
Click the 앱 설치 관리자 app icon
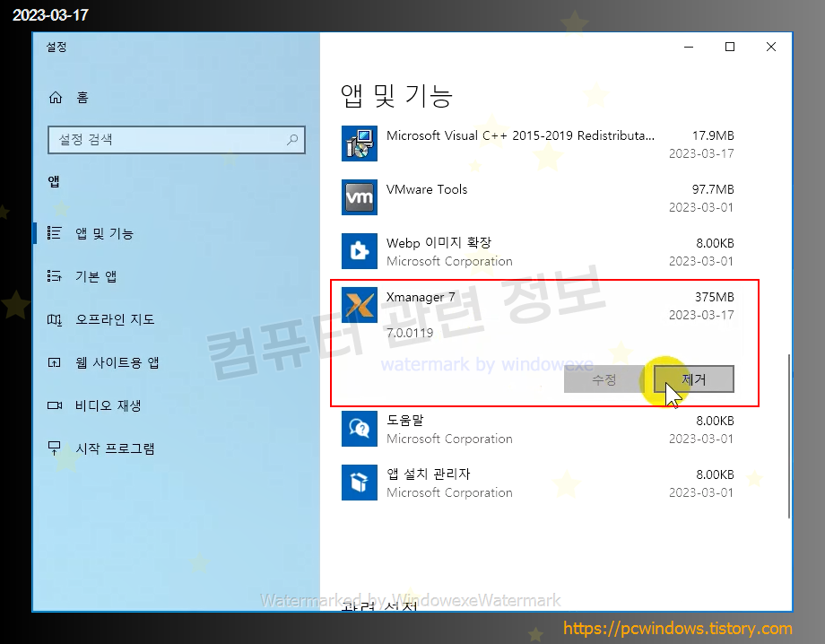click(360, 483)
